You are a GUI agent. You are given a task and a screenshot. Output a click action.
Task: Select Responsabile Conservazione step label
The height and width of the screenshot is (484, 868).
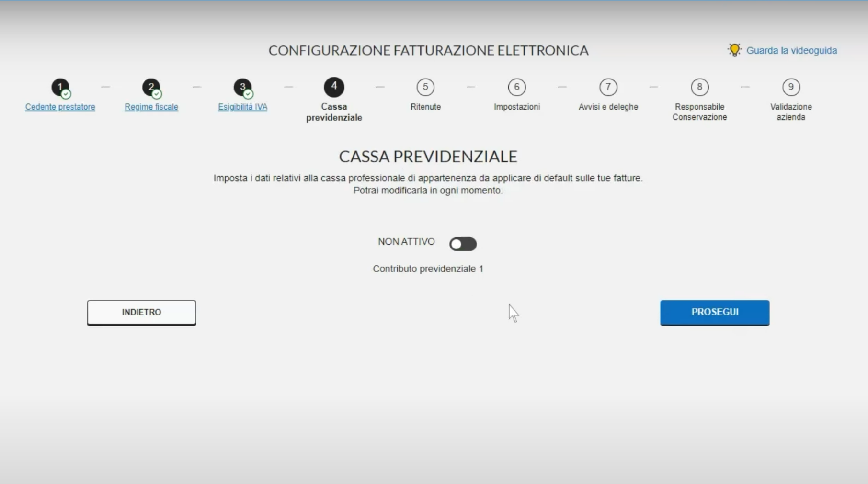[x=700, y=112]
